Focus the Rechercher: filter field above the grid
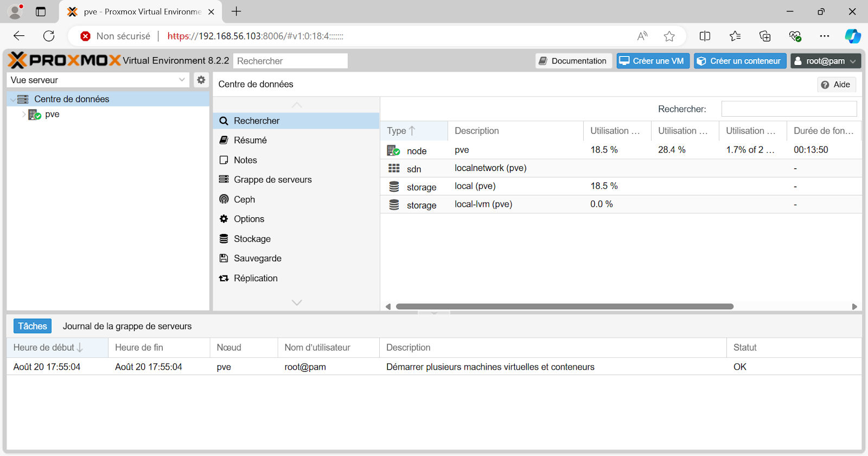 789,109
